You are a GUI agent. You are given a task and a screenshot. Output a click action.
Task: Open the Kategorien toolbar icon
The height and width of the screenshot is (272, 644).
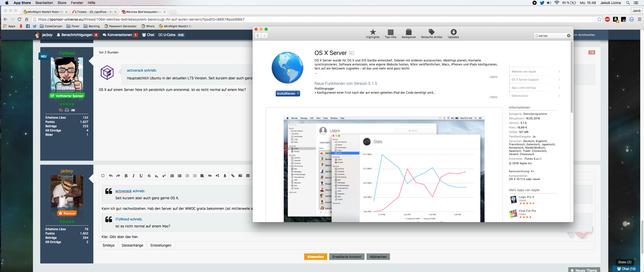point(409,32)
